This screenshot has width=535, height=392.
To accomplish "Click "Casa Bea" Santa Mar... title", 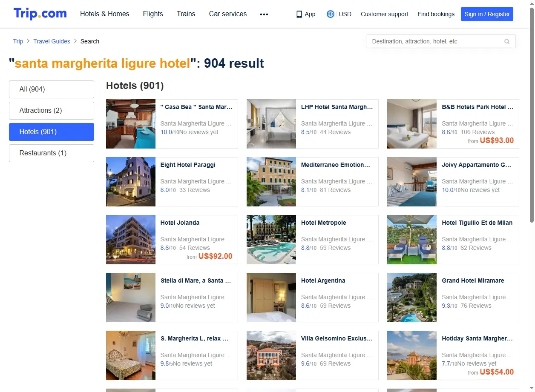I will tap(196, 107).
